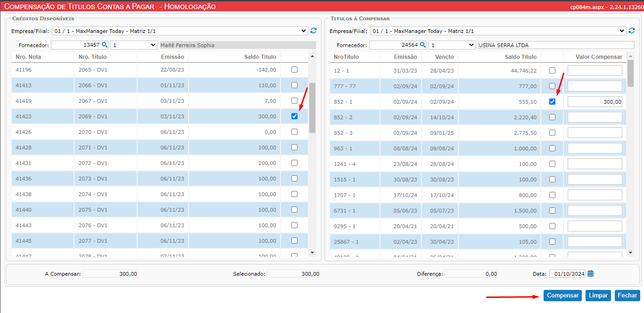Image resolution: width=644 pixels, height=313 pixels.
Task: Tick checkbox for título 1707 - 1
Action: (552, 195)
